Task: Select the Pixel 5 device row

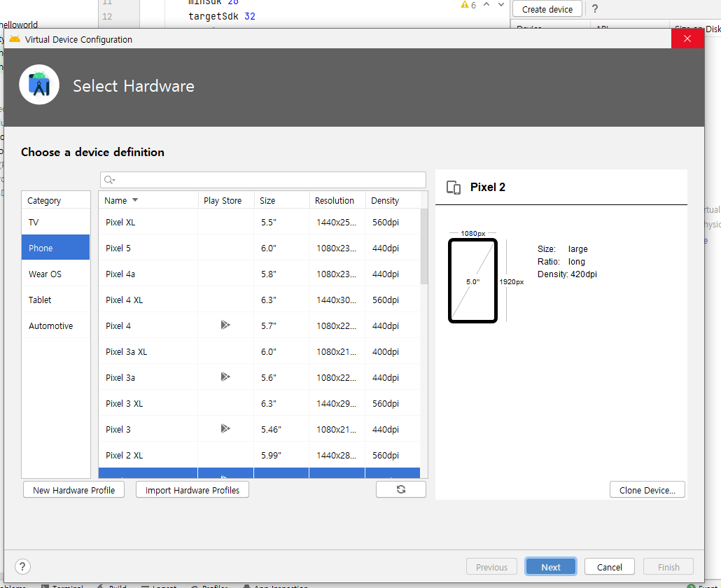Action: 259,248
